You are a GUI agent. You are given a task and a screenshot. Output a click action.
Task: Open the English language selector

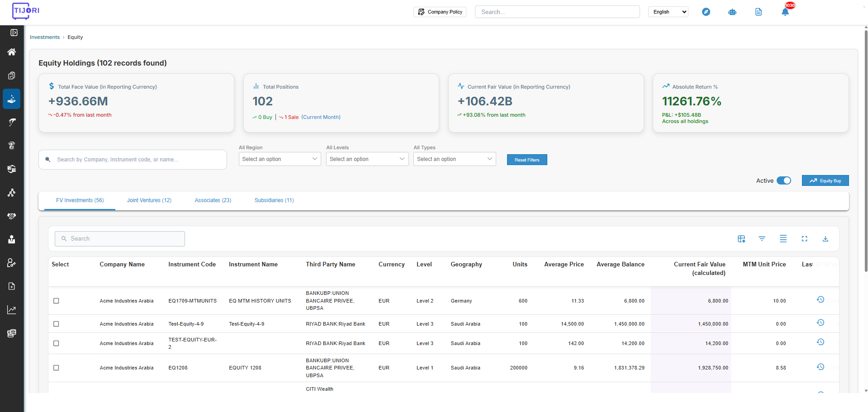click(668, 12)
